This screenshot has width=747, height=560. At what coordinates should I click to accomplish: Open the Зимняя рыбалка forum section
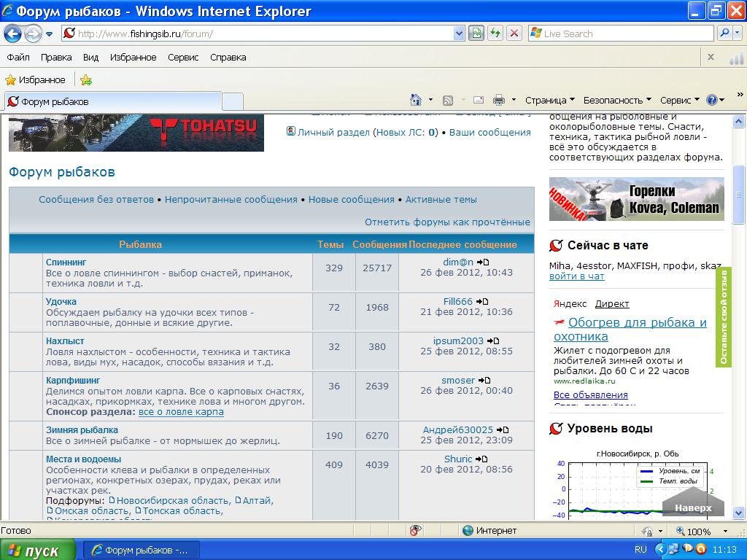coord(82,430)
